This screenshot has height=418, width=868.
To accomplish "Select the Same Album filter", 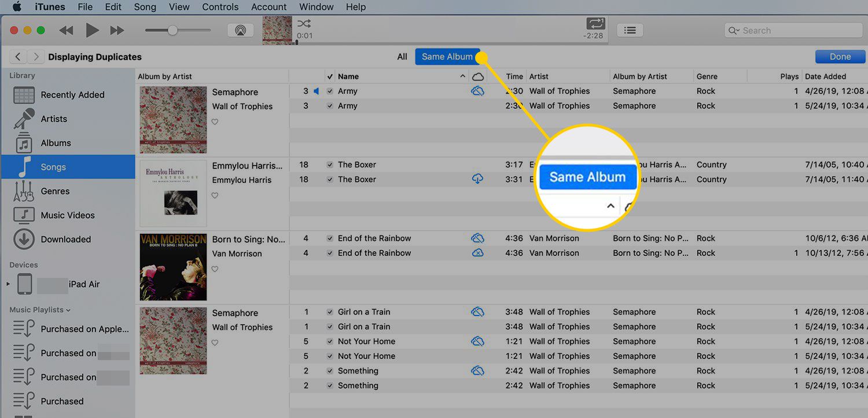I will (447, 57).
